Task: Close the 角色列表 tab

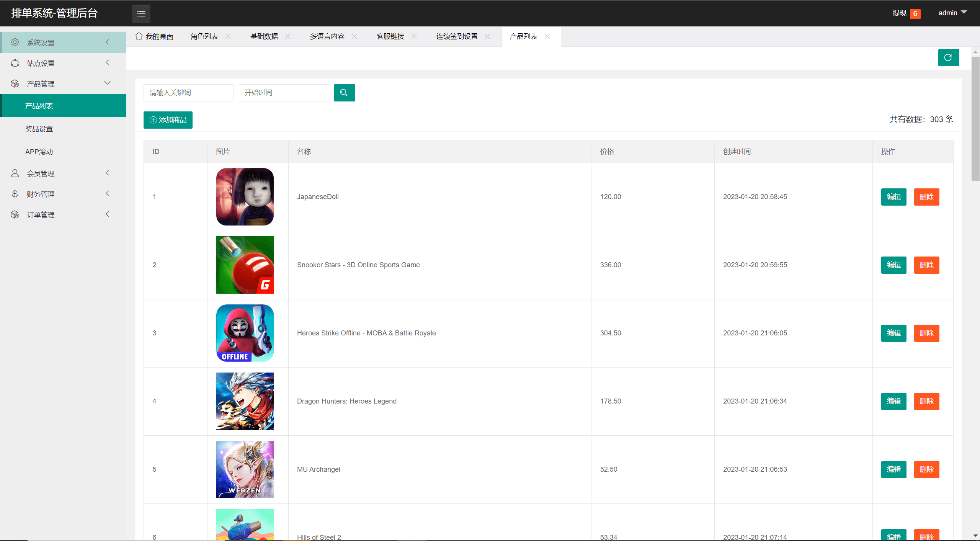Action: pos(228,36)
